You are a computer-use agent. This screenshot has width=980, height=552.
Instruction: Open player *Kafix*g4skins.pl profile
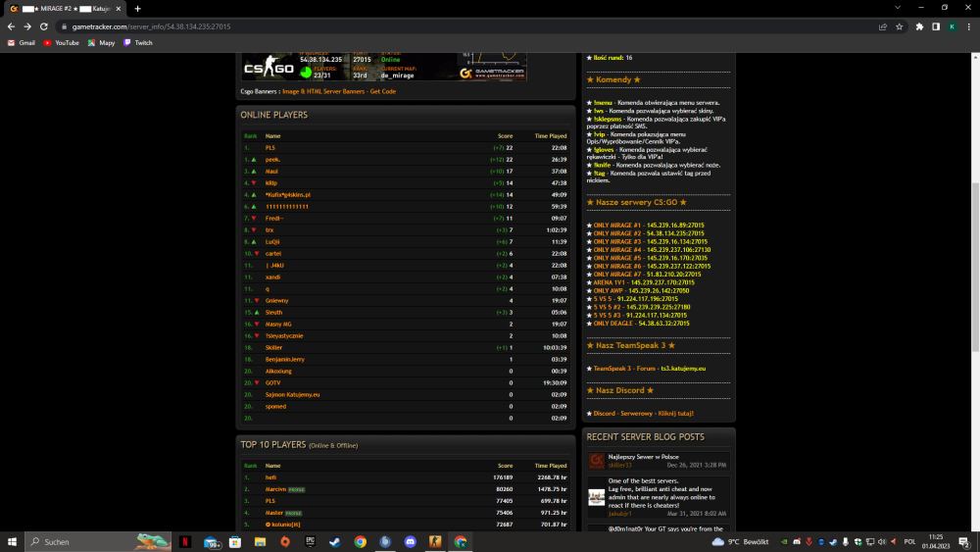pyautogui.click(x=287, y=194)
